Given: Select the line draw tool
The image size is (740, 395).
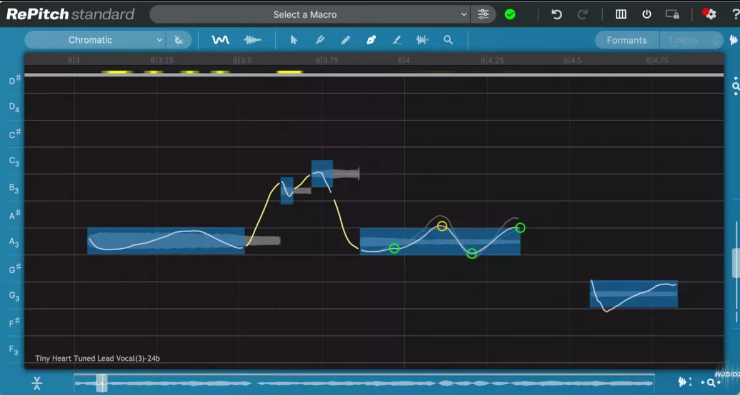Looking at the screenshot, I should pos(397,40).
